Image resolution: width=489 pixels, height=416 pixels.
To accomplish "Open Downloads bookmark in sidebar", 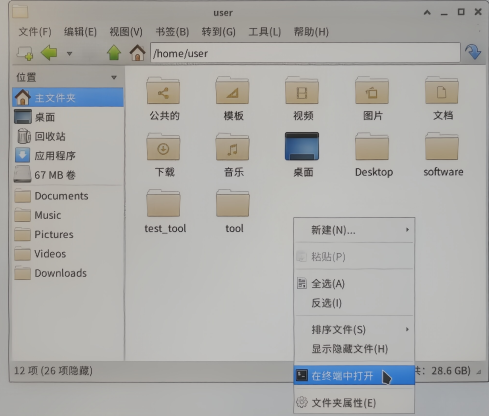I will click(68, 273).
